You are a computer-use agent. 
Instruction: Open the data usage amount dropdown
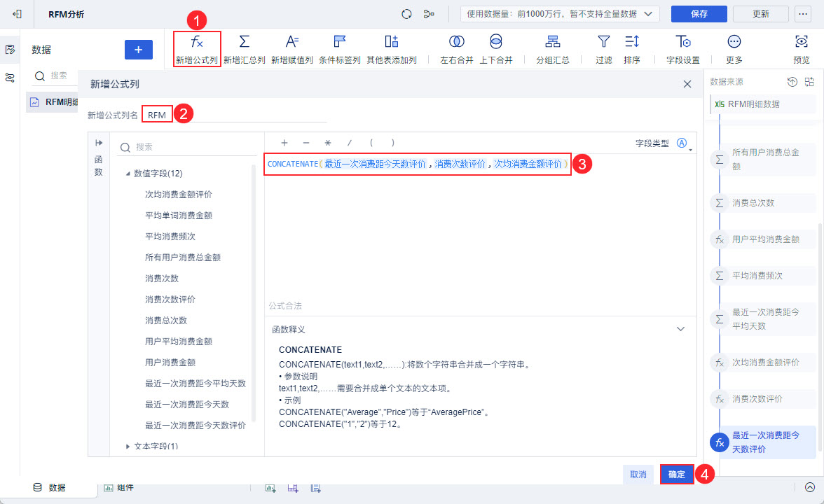click(560, 14)
